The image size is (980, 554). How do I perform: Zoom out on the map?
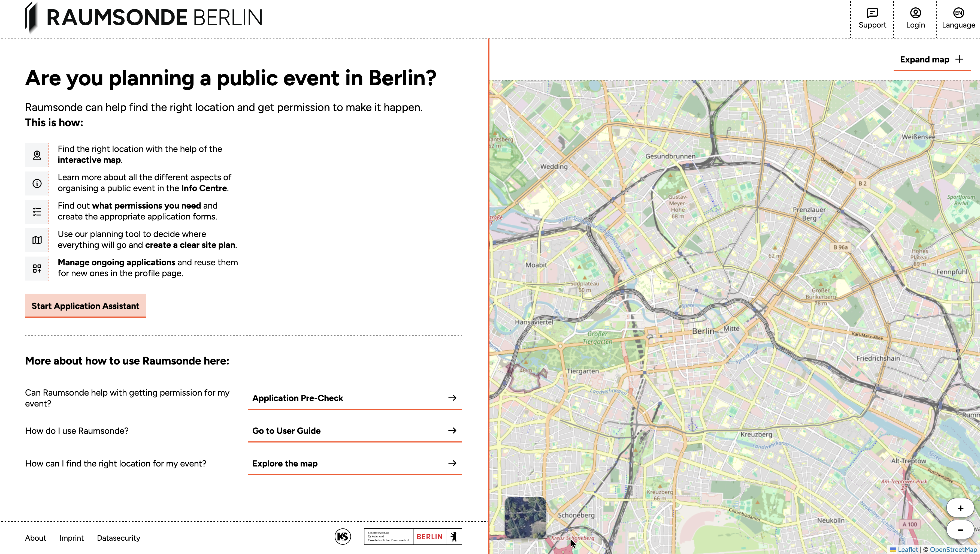[x=960, y=530]
